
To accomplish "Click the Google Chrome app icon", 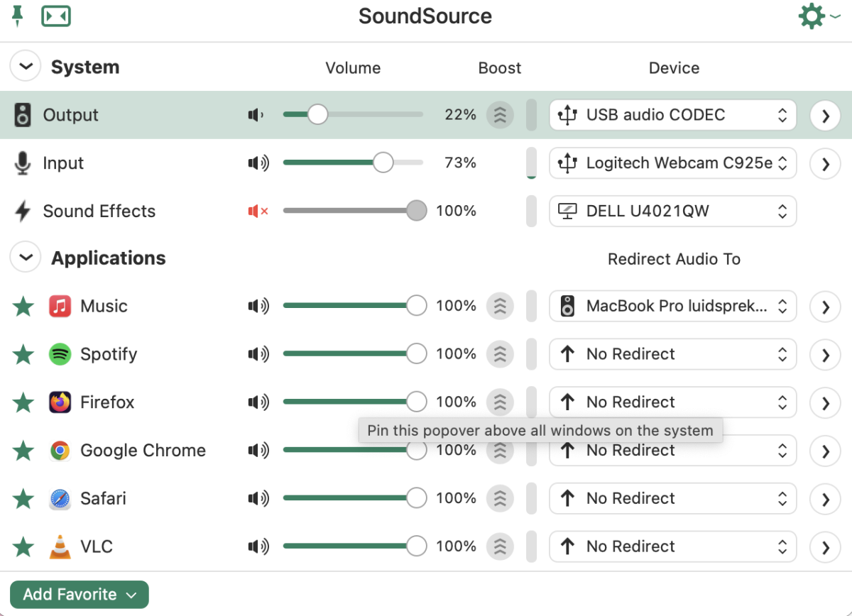I will pos(60,450).
